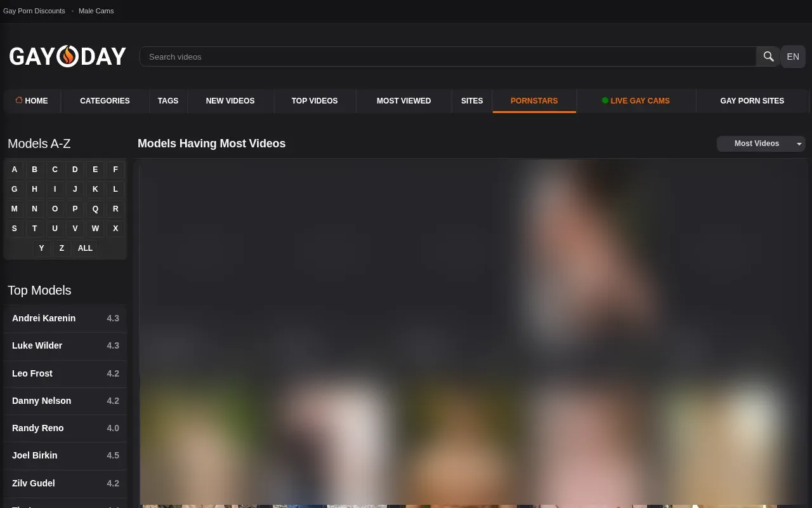Open the TAGS menu item
This screenshot has width=812, height=508.
(168, 101)
